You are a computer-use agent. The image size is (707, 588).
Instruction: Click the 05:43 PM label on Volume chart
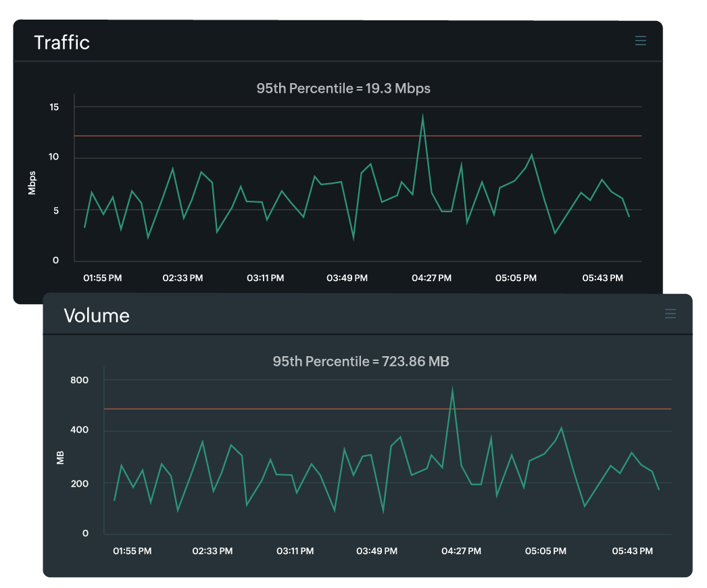click(x=632, y=551)
